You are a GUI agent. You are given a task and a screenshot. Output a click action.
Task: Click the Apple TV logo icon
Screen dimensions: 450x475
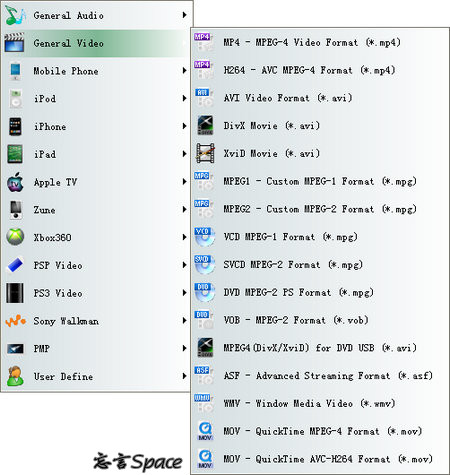pyautogui.click(x=15, y=182)
